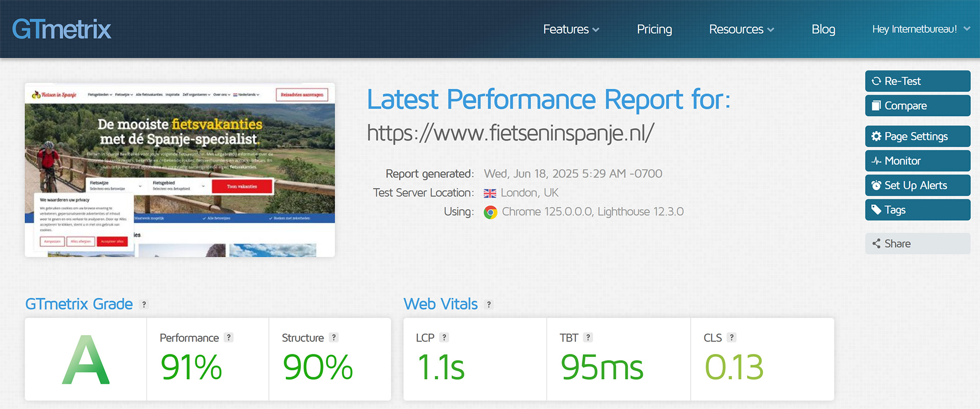Open the Hey Internetbureau! account menu

pyautogui.click(x=921, y=29)
